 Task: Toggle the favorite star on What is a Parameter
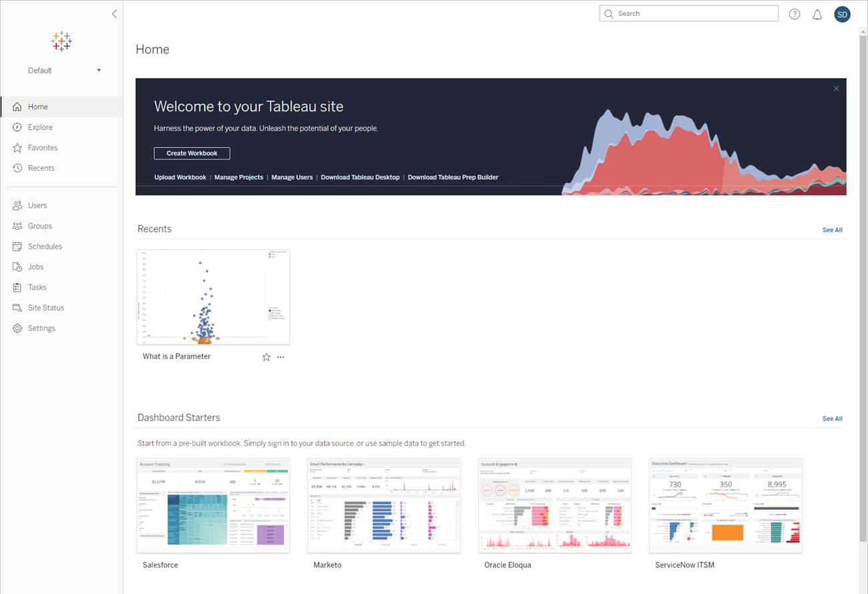pos(266,357)
